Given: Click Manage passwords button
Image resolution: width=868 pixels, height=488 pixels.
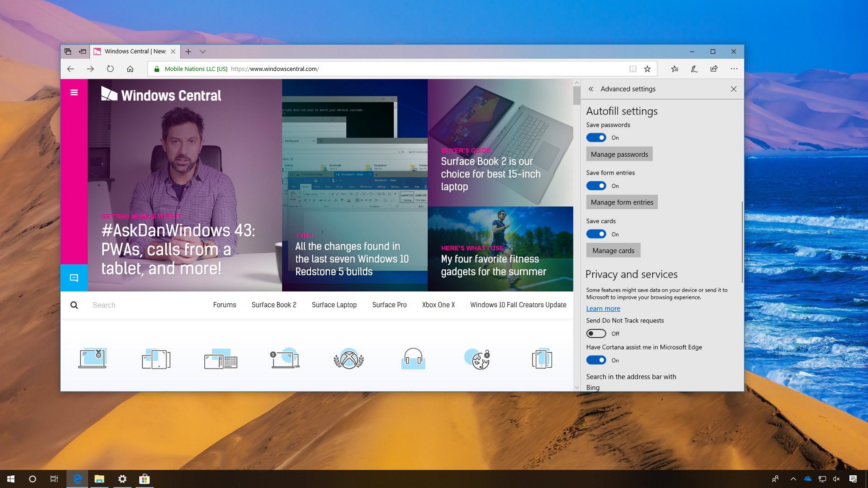Looking at the screenshot, I should (619, 154).
